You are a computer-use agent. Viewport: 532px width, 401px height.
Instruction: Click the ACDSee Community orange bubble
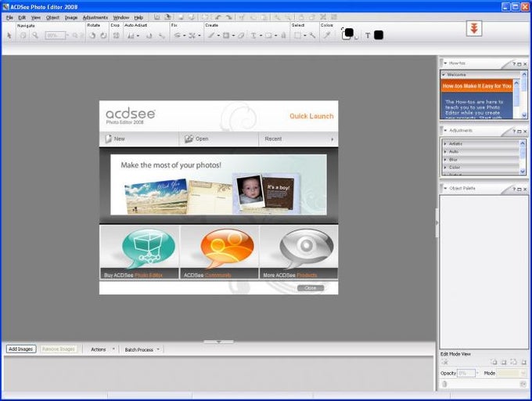coord(228,247)
